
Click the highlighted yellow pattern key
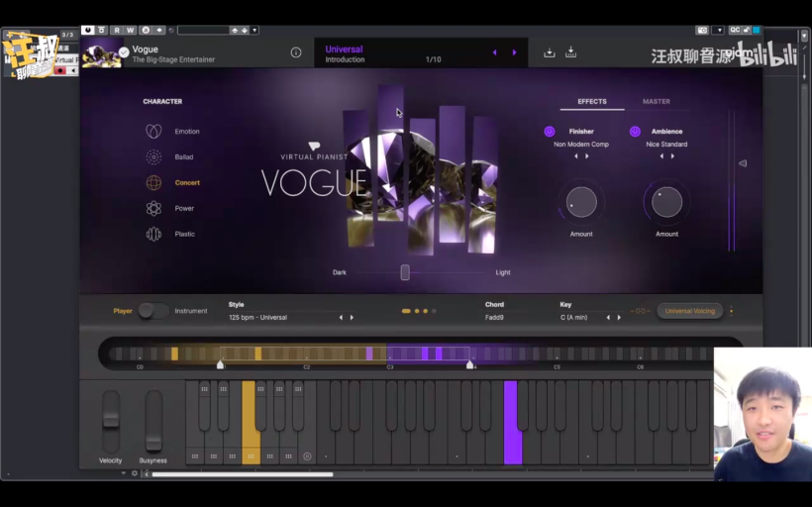tap(251, 422)
